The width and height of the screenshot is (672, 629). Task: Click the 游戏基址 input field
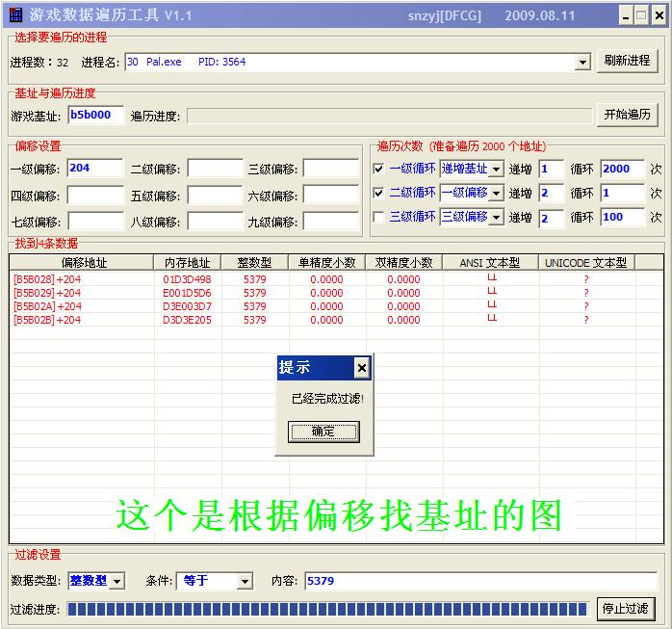[x=95, y=116]
